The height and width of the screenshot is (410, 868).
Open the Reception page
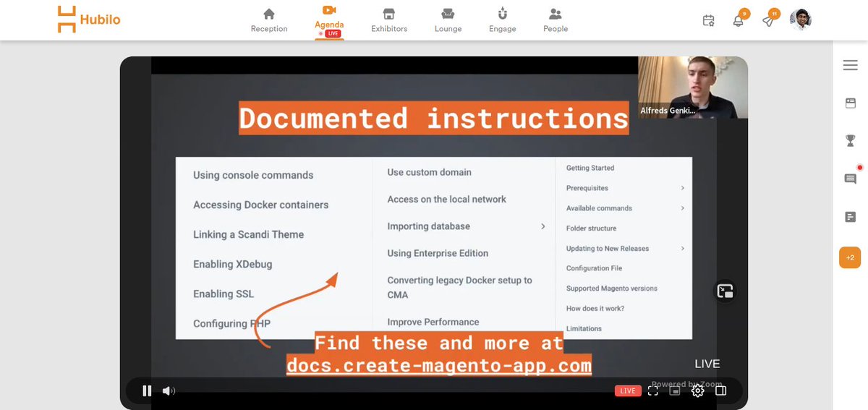pyautogui.click(x=269, y=20)
